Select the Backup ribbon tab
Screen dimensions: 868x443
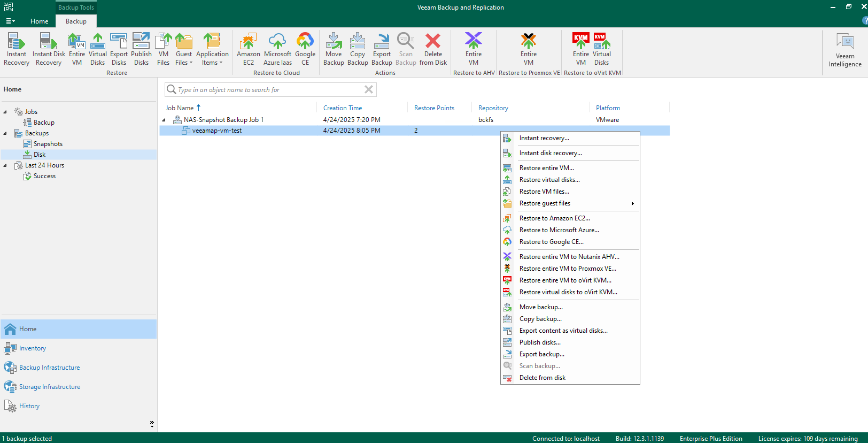click(76, 21)
